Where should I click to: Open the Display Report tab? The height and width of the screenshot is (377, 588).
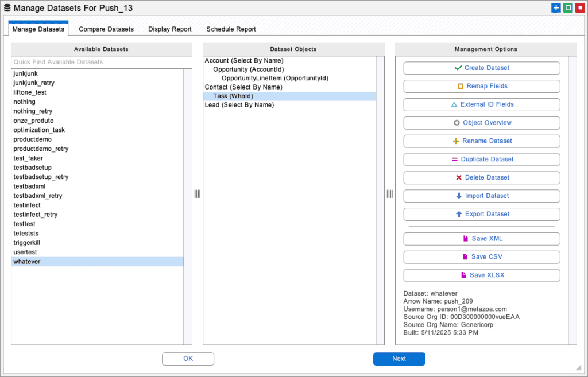[x=170, y=29]
